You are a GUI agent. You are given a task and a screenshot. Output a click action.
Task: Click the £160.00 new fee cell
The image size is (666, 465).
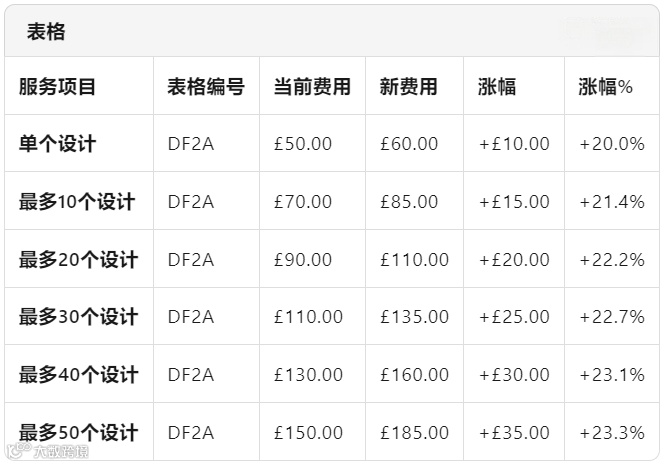tap(414, 375)
